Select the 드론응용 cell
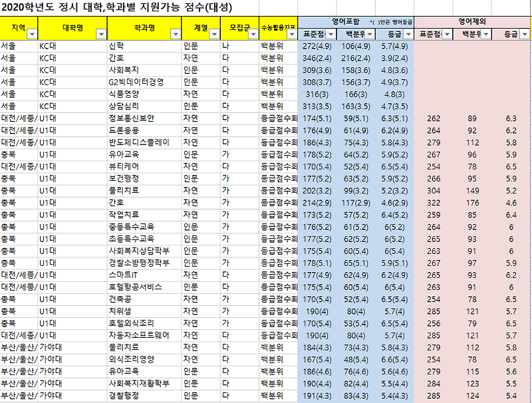532x403 pixels. pyautogui.click(x=144, y=130)
